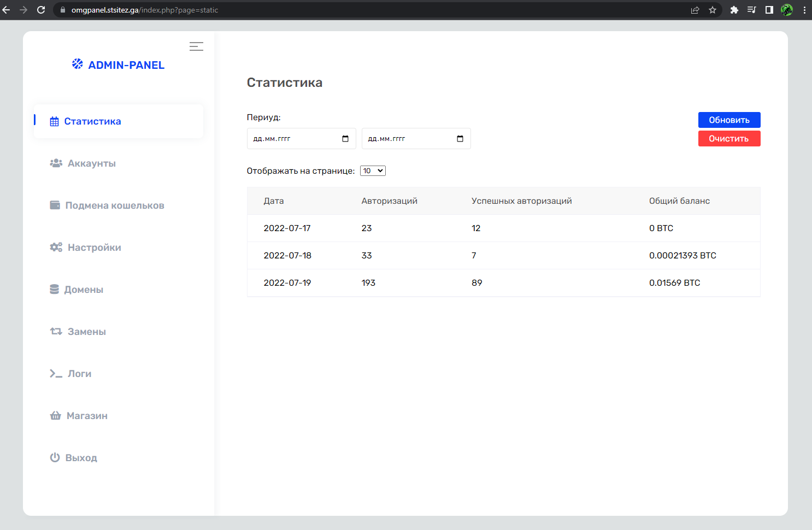This screenshot has width=812, height=530.
Task: Open the rows-per-page dropdown showing 10
Action: point(373,171)
